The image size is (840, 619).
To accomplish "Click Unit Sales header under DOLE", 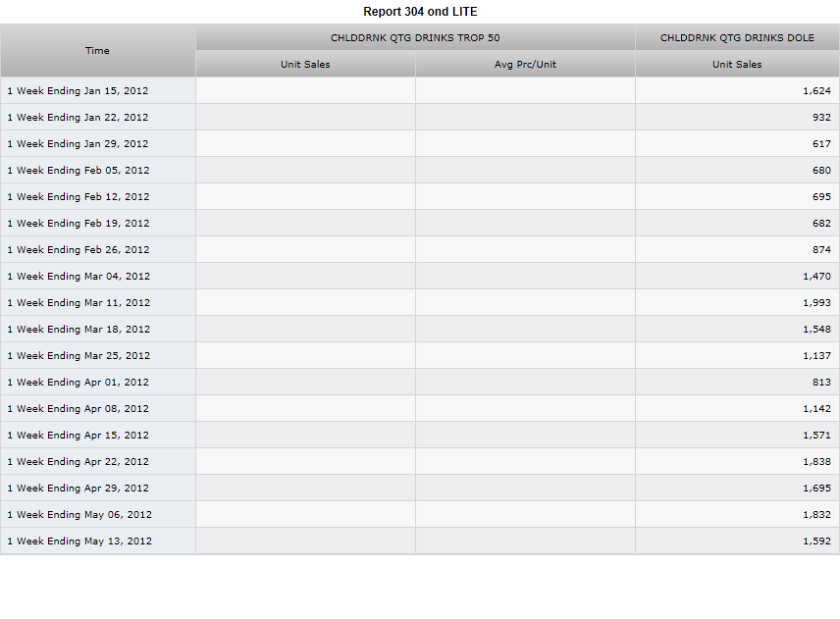I will pyautogui.click(x=737, y=65).
